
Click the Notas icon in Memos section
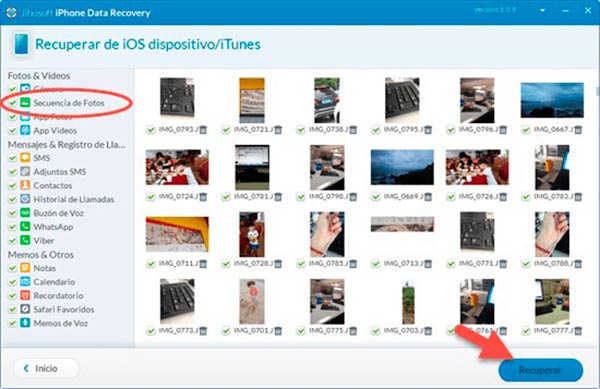[x=25, y=268]
